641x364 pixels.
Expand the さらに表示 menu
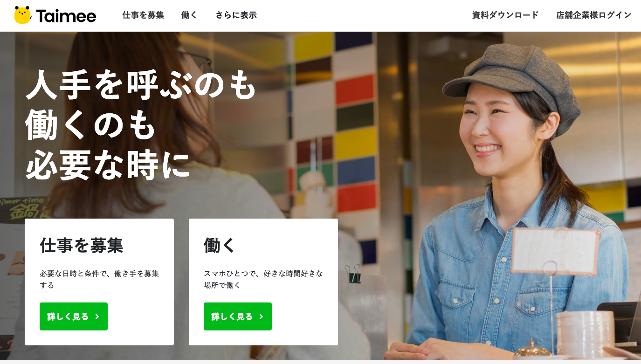(x=236, y=15)
